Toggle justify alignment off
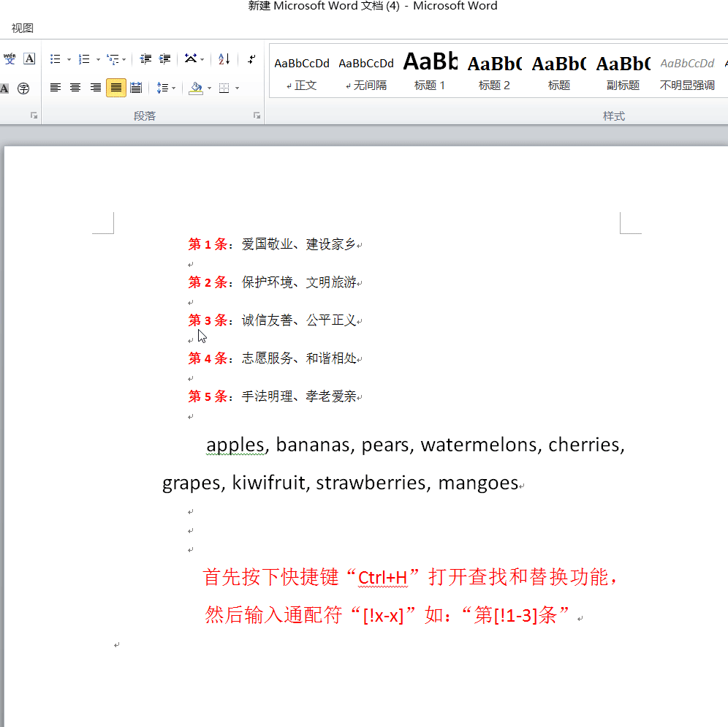Image resolution: width=728 pixels, height=727 pixels. [x=115, y=87]
